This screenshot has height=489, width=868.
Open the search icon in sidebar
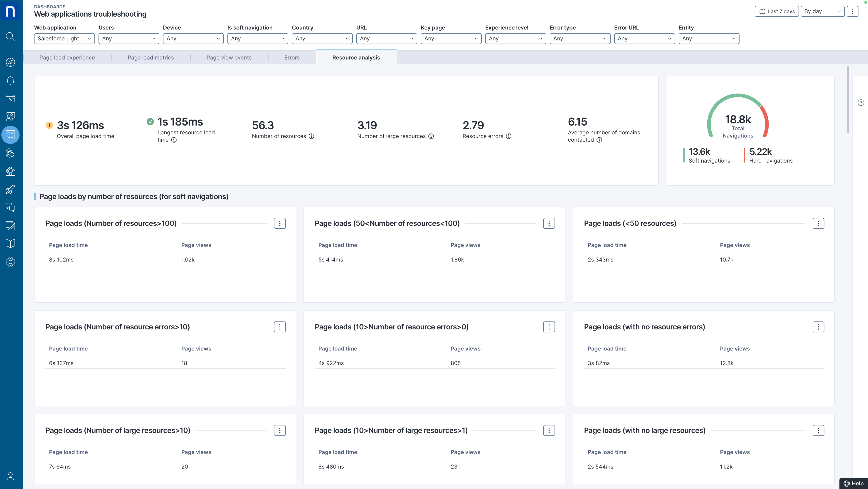(x=10, y=36)
